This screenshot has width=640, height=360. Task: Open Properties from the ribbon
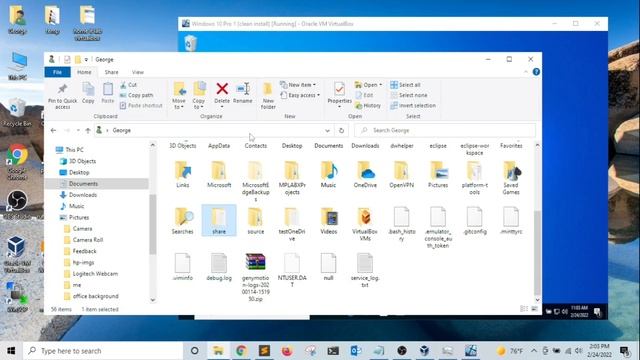tap(339, 94)
